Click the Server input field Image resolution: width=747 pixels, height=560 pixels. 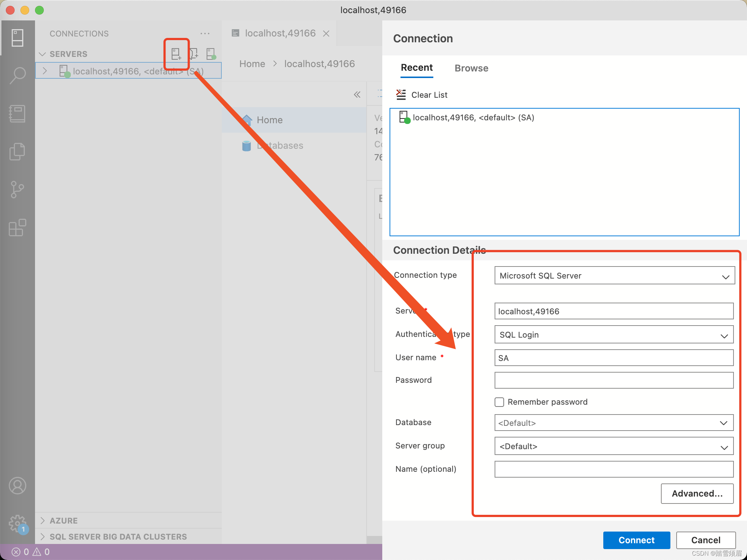[614, 311]
